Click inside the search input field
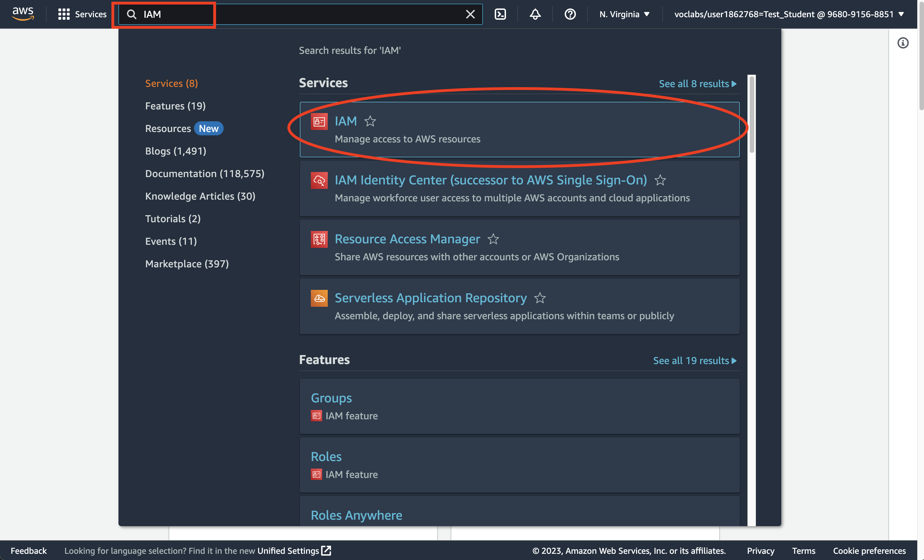Viewport: 924px width, 560px height. click(x=300, y=14)
